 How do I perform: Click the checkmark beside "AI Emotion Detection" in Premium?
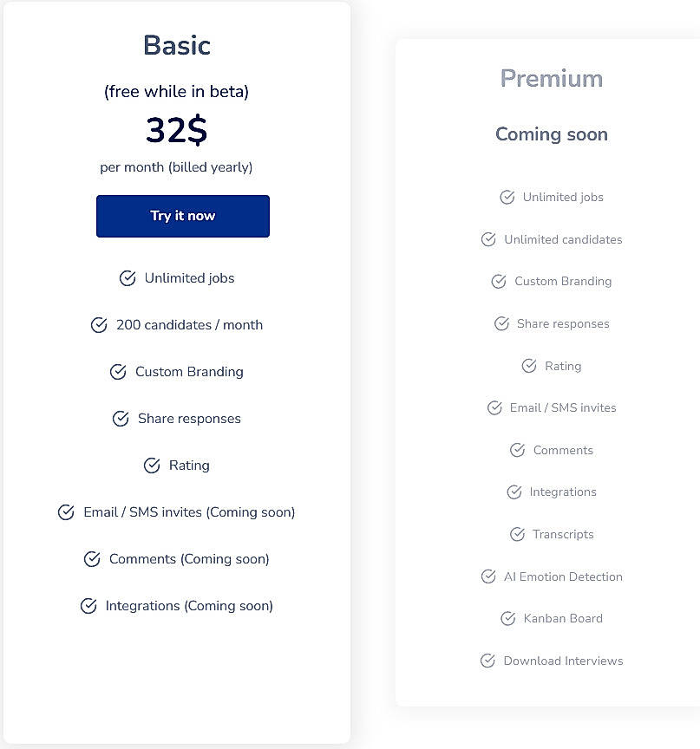(x=487, y=576)
